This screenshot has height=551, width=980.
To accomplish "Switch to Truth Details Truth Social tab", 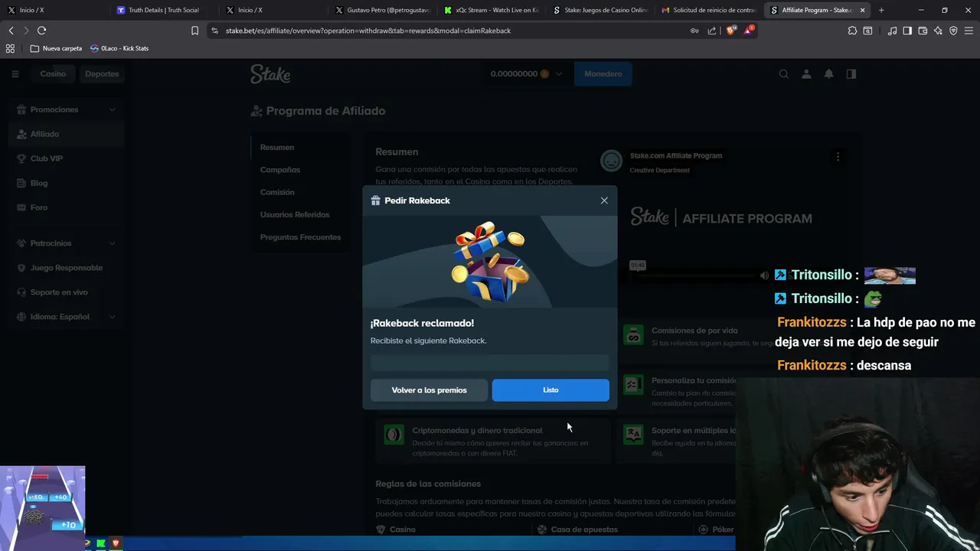I will point(163,10).
